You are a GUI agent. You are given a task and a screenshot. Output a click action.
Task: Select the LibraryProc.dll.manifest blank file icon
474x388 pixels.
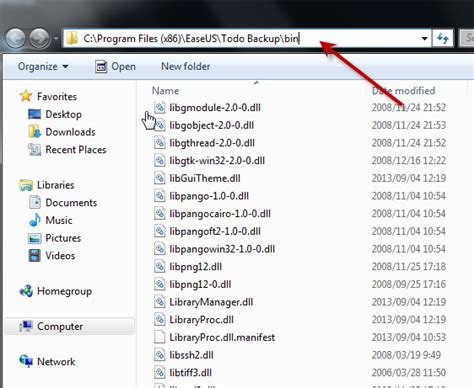pyautogui.click(x=160, y=337)
